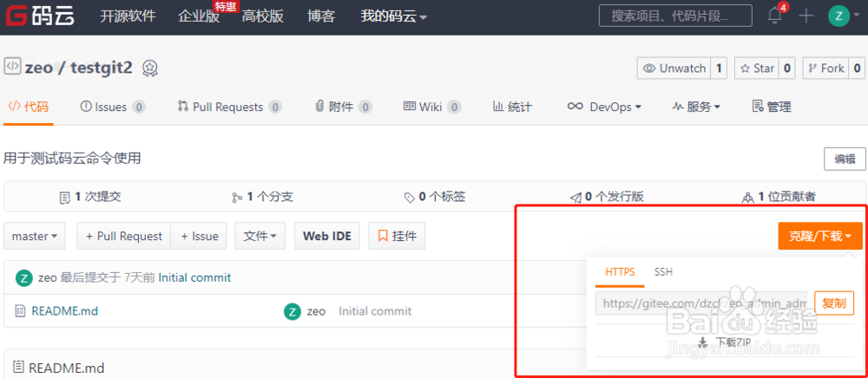Image resolution: width=868 pixels, height=378 pixels.
Task: Click the download ZIP icon
Action: pyautogui.click(x=703, y=342)
